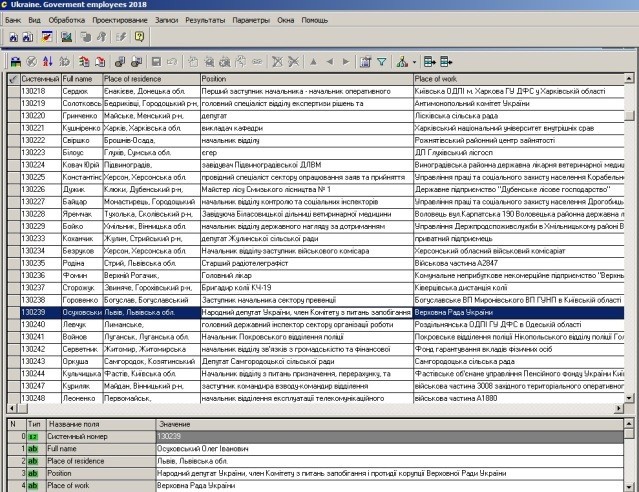The width and height of the screenshot is (639, 492).
Task: Click the filter funnel icon in toolbar
Action: tap(382, 62)
